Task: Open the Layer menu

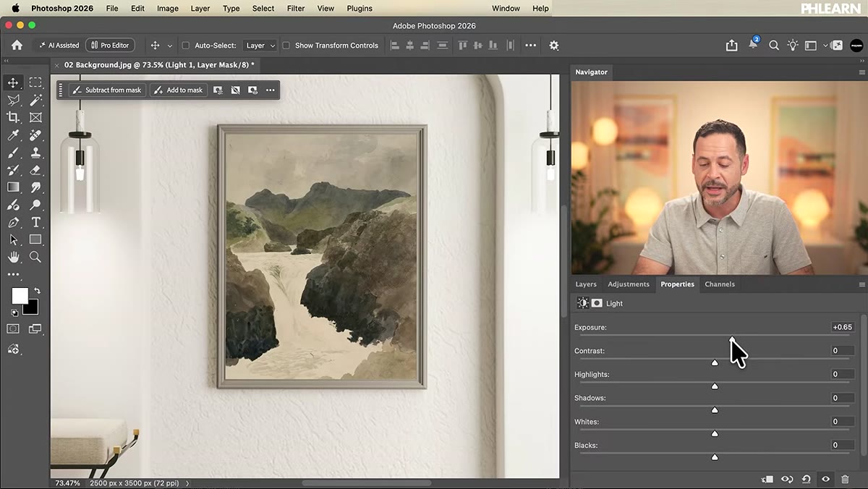Action: point(200,9)
